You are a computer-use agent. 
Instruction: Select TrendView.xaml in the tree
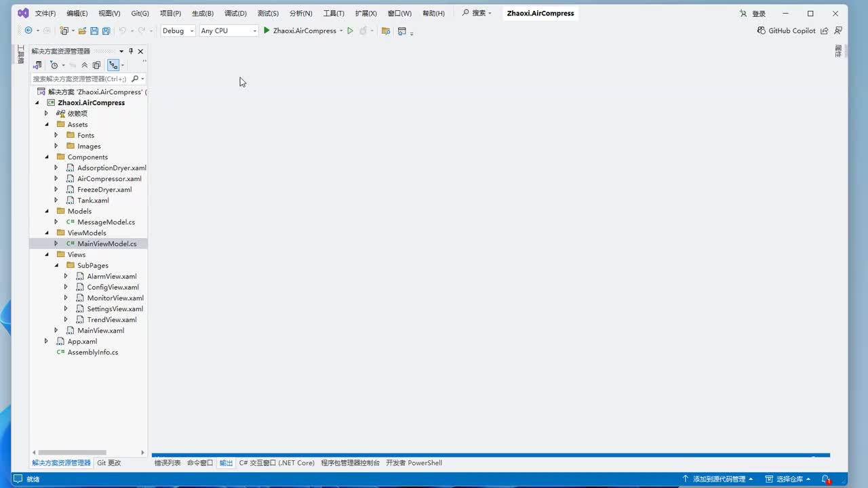(112, 320)
